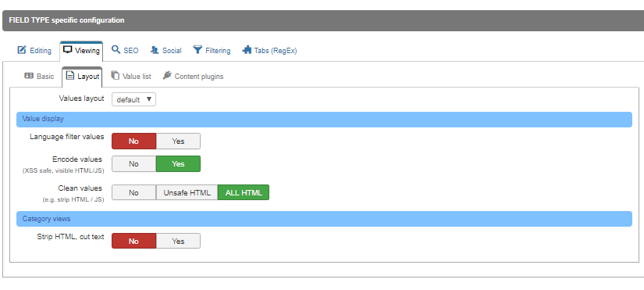Viewport: 644px width, 290px height.
Task: Open the Value list sub-tab
Action: tap(131, 77)
